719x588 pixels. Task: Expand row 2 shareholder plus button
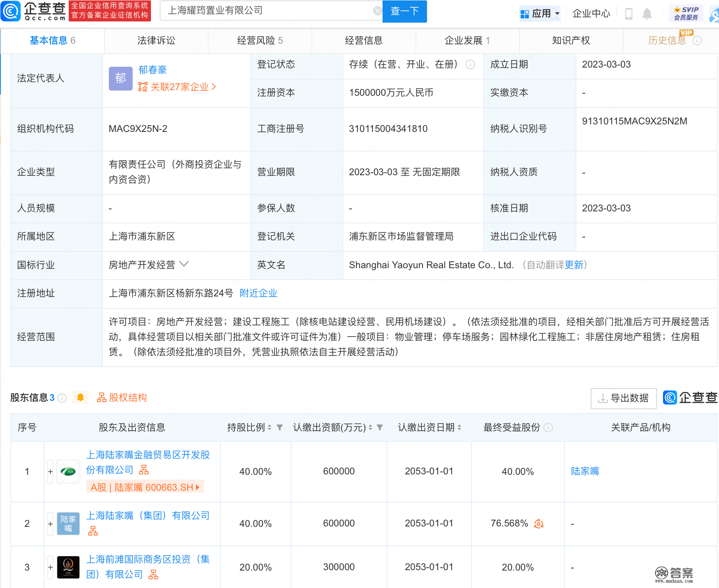point(50,524)
